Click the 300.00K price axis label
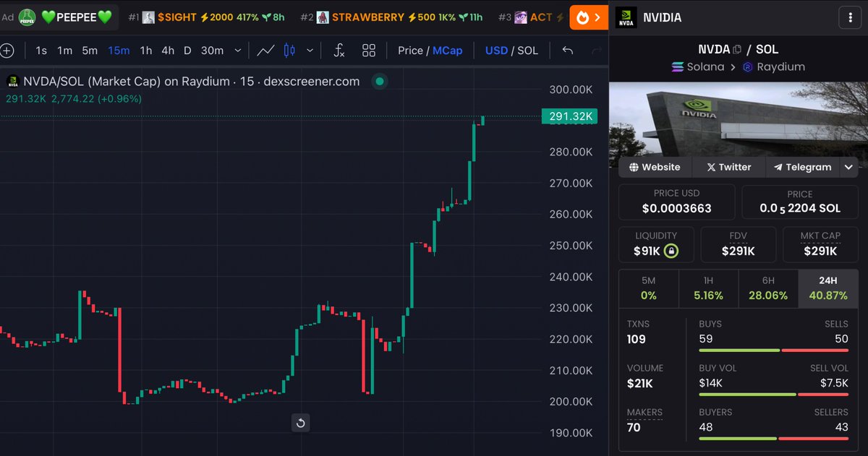Image resolution: width=868 pixels, height=456 pixels. point(571,90)
